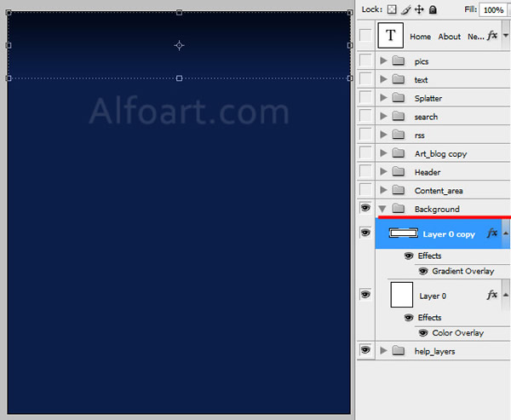Screen dimensions: 511x420
Task: Click the Layer 0 copy thumbnail
Action: point(404,233)
